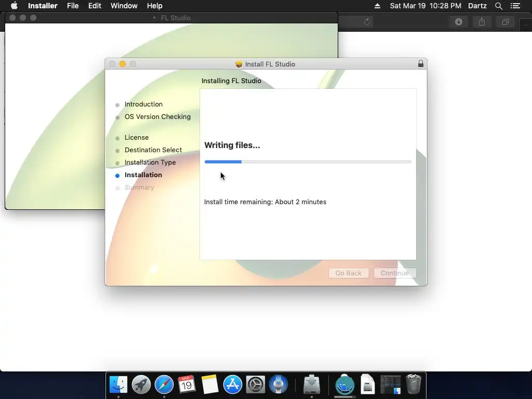Click the Installing FL Studio heading
The image size is (532, 399).
[x=231, y=81]
